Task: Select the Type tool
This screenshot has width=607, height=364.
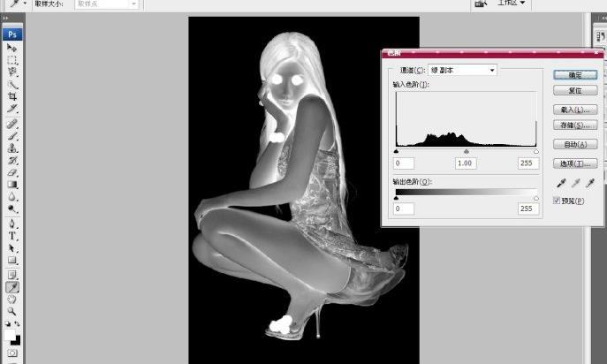Action: point(11,236)
